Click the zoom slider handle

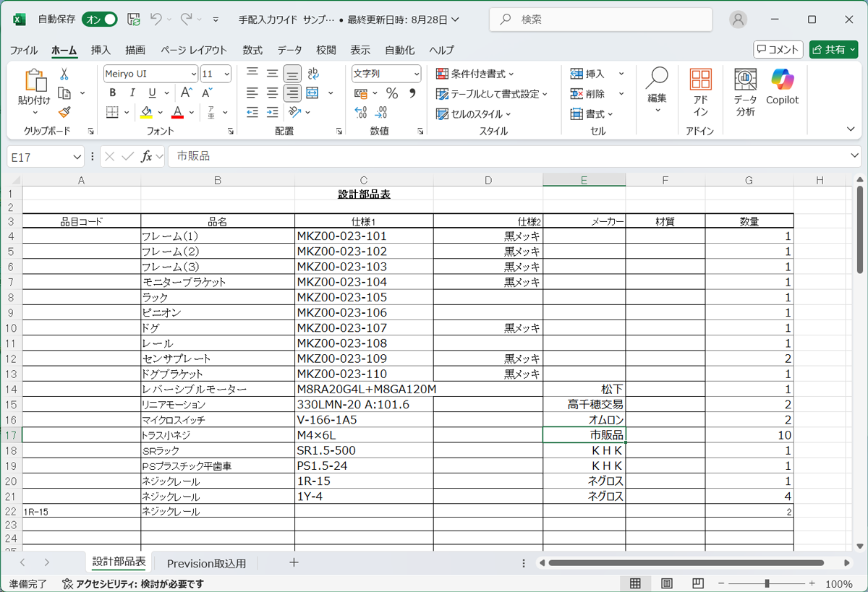tap(767, 583)
